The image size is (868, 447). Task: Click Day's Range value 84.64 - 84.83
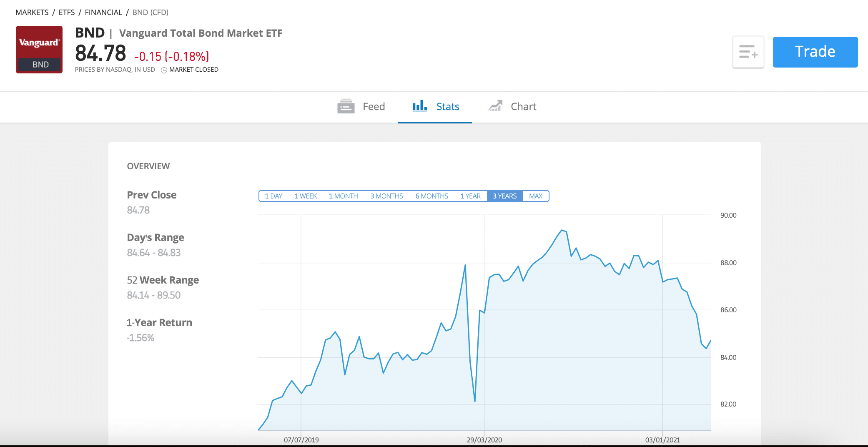(153, 253)
